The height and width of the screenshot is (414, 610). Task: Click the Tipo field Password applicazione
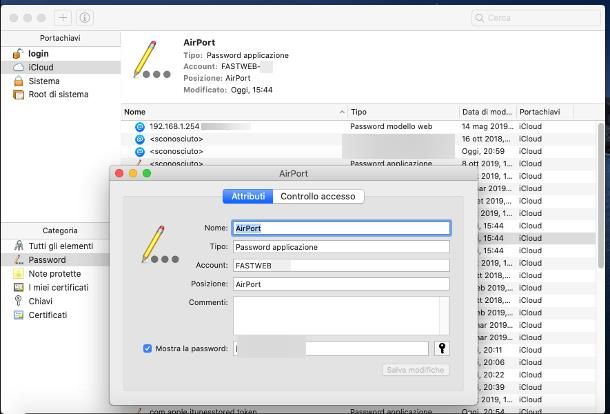click(341, 247)
